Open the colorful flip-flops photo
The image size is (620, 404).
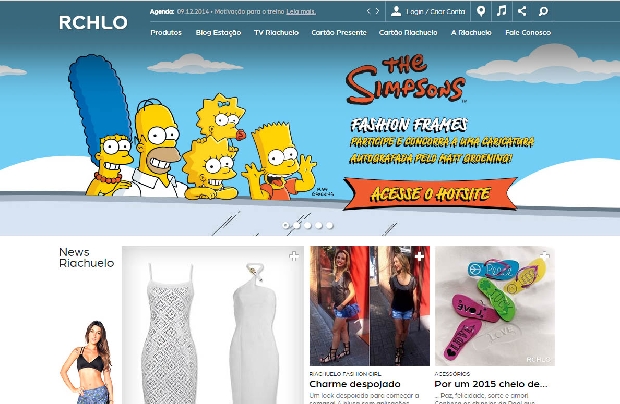click(495, 306)
